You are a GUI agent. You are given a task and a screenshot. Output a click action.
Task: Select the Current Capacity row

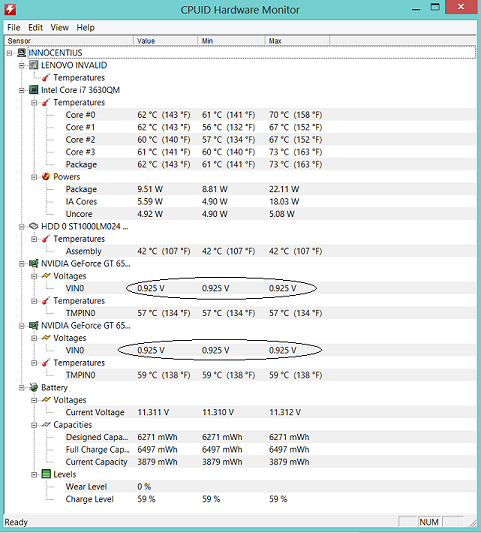[x=270, y=462]
